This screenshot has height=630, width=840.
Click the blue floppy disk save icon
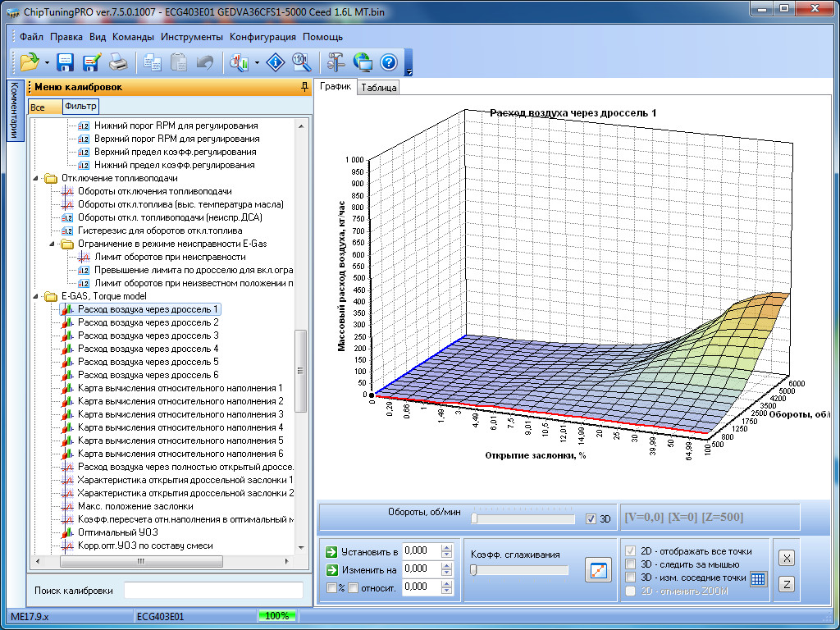[x=66, y=62]
